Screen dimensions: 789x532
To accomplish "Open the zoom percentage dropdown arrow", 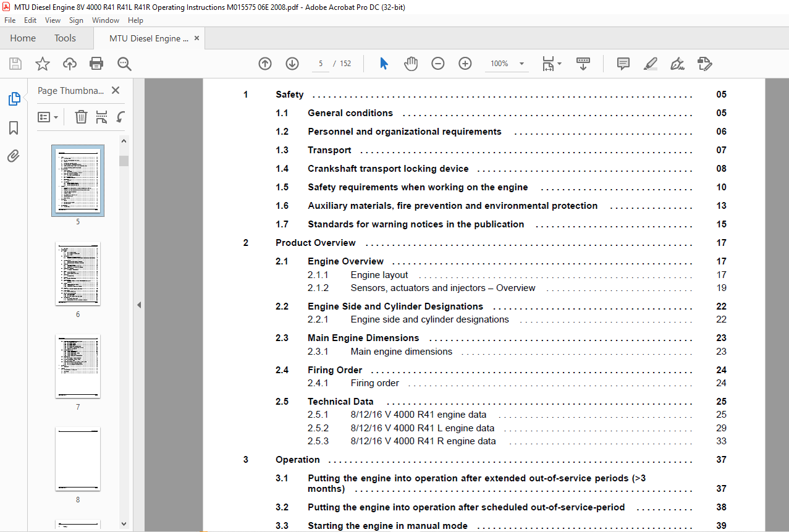I will pyautogui.click(x=521, y=64).
